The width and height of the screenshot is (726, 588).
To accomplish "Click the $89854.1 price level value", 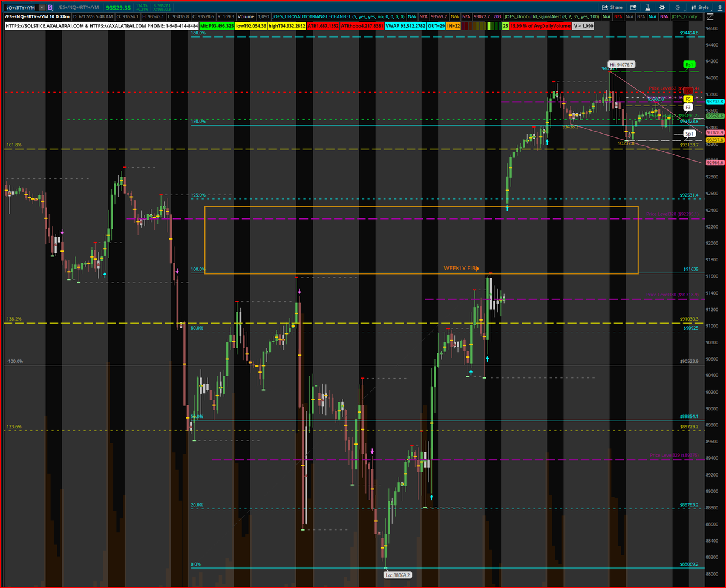I will pos(689,416).
